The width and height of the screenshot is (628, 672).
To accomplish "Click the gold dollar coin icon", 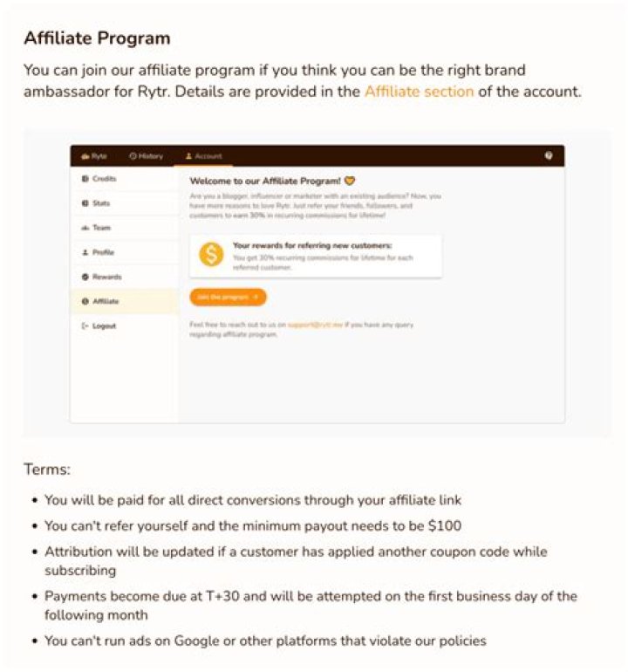I will pyautogui.click(x=210, y=255).
